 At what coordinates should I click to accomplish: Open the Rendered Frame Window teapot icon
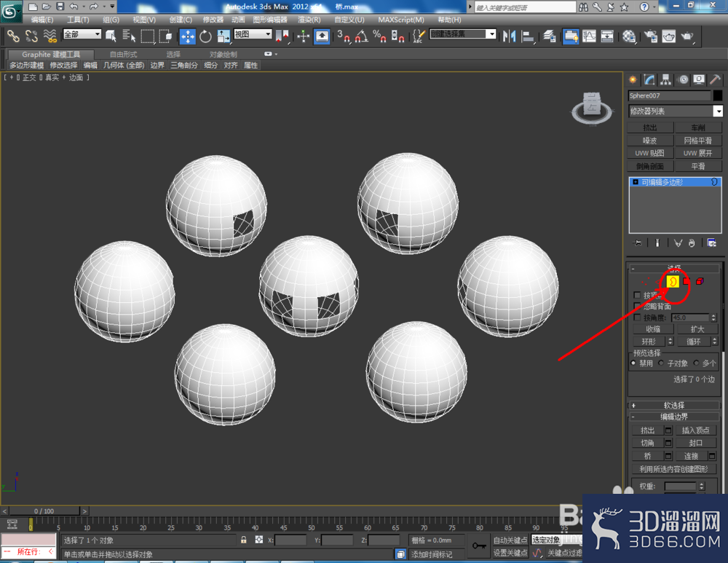point(668,36)
